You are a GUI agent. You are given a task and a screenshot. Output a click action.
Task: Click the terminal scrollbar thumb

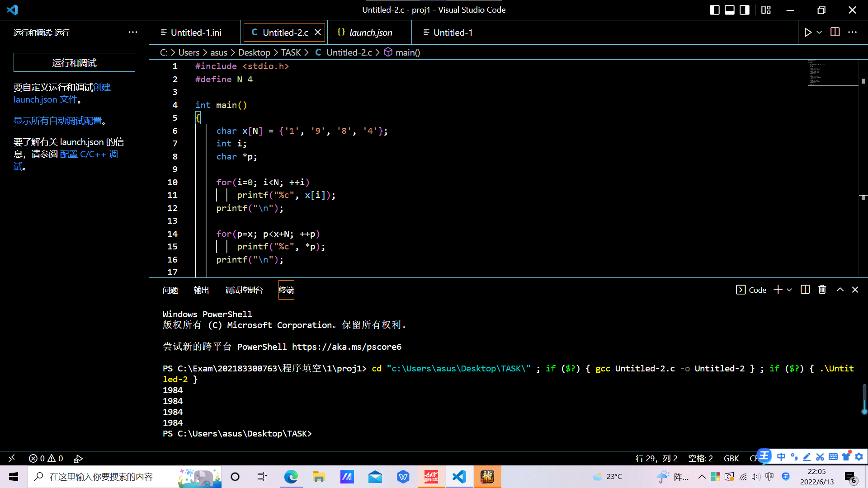864,399
